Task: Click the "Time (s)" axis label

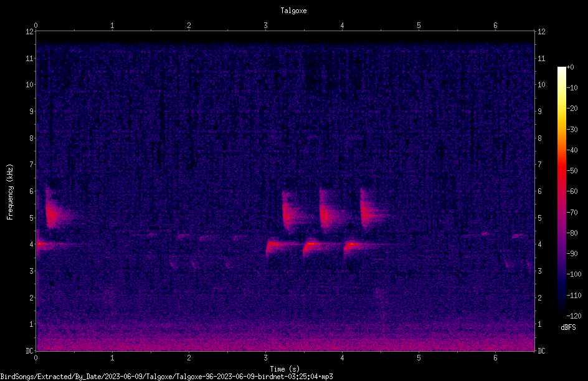Action: (x=285, y=369)
